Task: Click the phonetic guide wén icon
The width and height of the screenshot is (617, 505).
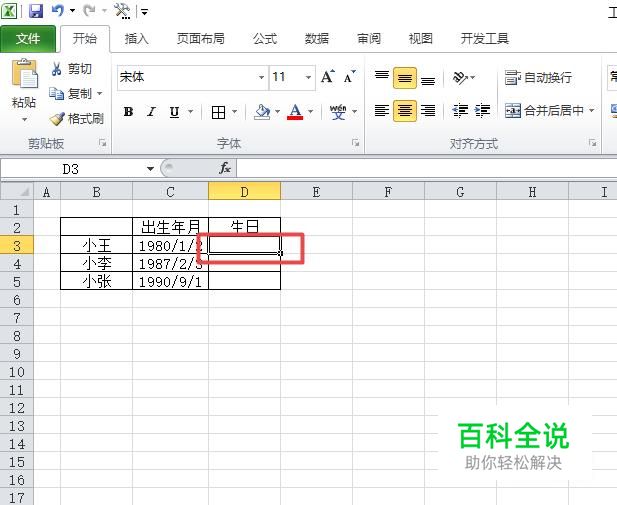Action: pyautogui.click(x=338, y=112)
